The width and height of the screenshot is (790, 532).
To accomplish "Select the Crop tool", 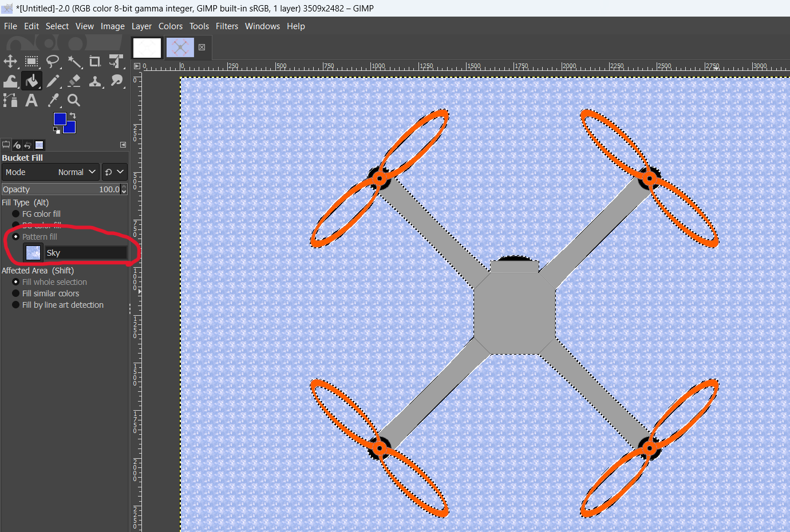I will (95, 62).
